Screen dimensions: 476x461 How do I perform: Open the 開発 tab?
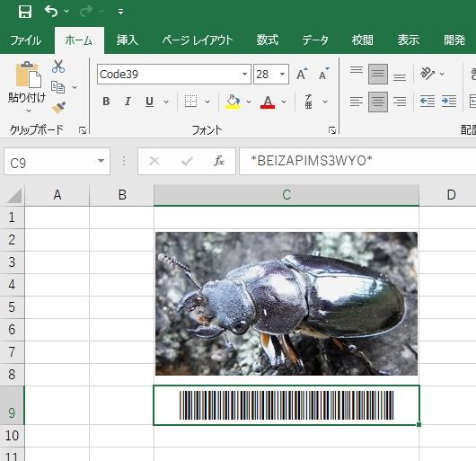454,40
